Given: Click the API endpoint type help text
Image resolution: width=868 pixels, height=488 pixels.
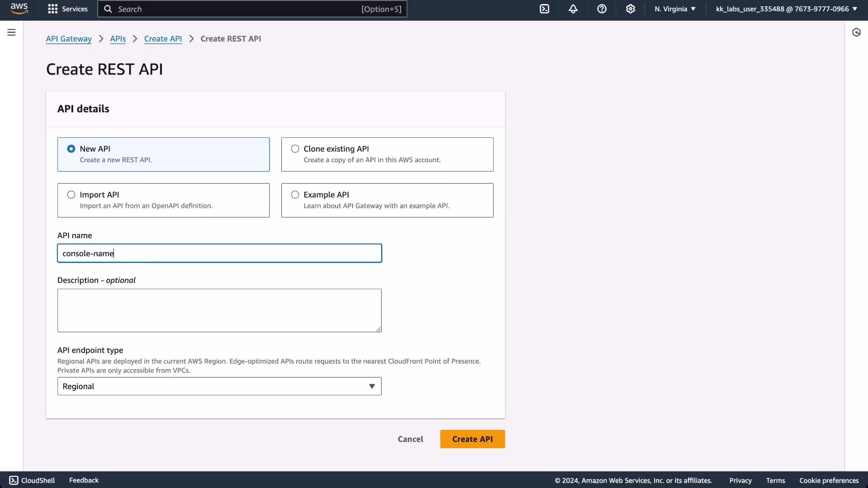Looking at the screenshot, I should (269, 366).
